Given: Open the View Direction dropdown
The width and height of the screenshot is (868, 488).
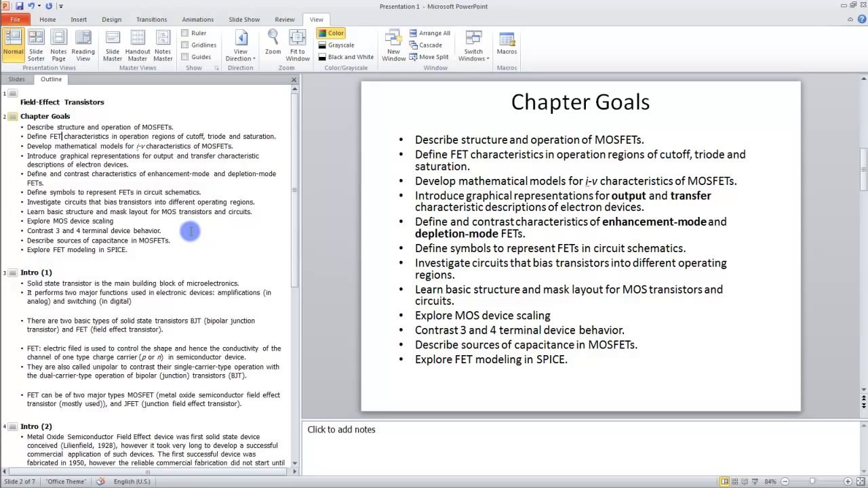Looking at the screenshot, I should [x=241, y=45].
